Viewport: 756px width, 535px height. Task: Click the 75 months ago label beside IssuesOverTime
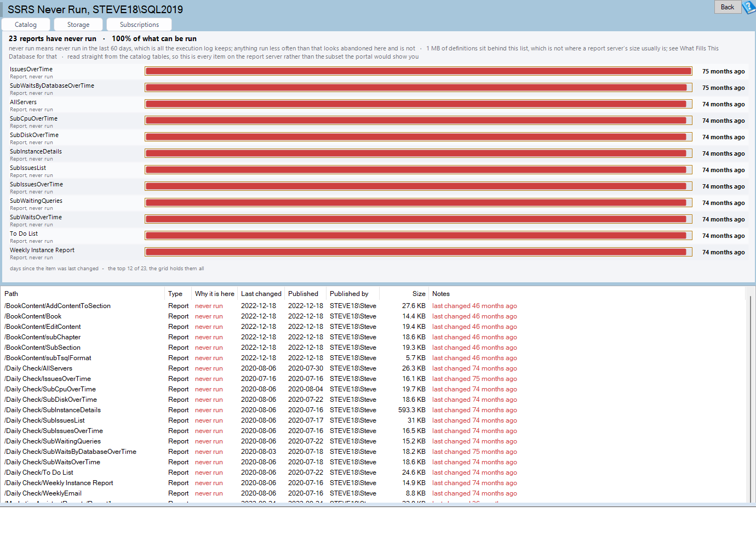click(x=724, y=71)
